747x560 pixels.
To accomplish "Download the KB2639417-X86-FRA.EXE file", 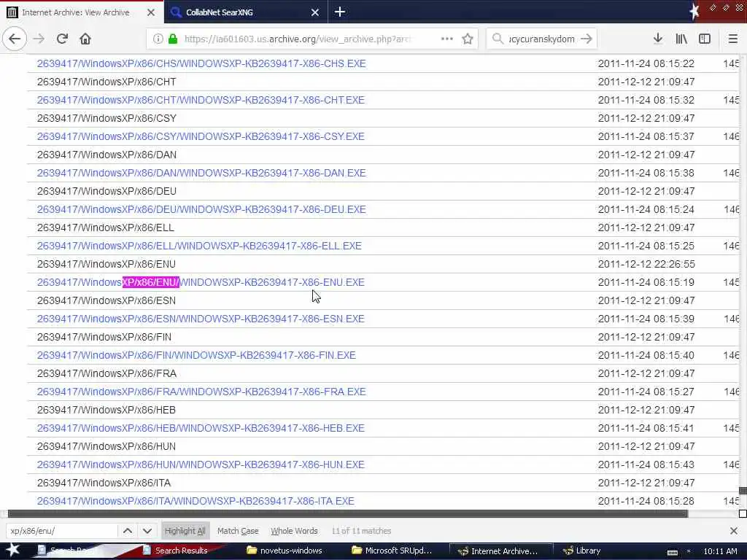I will pyautogui.click(x=201, y=392).
